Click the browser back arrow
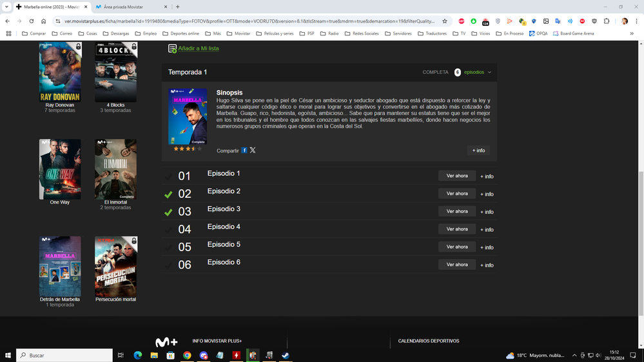Viewport: 644px width, 362px height. 7,21
